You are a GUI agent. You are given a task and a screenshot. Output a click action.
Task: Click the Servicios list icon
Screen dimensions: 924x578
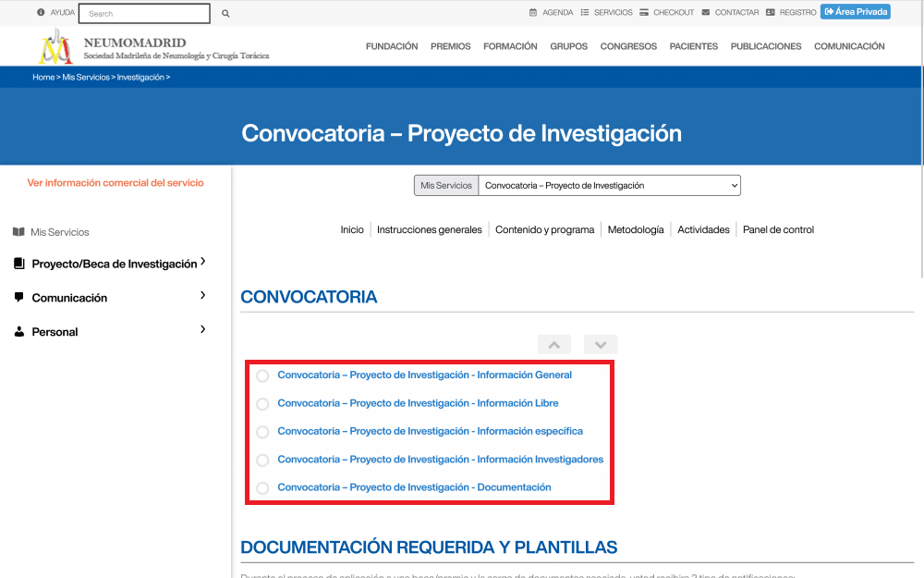(x=585, y=13)
